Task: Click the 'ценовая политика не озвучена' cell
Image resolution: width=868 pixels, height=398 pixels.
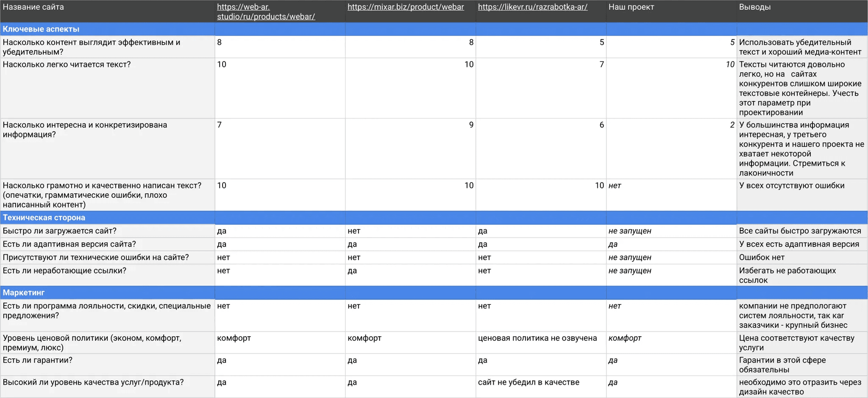Action: tap(537, 338)
